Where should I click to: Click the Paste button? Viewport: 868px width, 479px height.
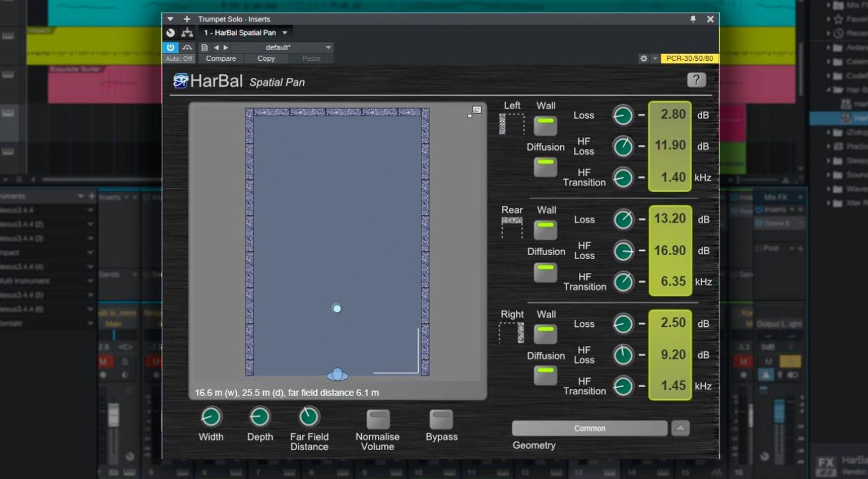[311, 59]
